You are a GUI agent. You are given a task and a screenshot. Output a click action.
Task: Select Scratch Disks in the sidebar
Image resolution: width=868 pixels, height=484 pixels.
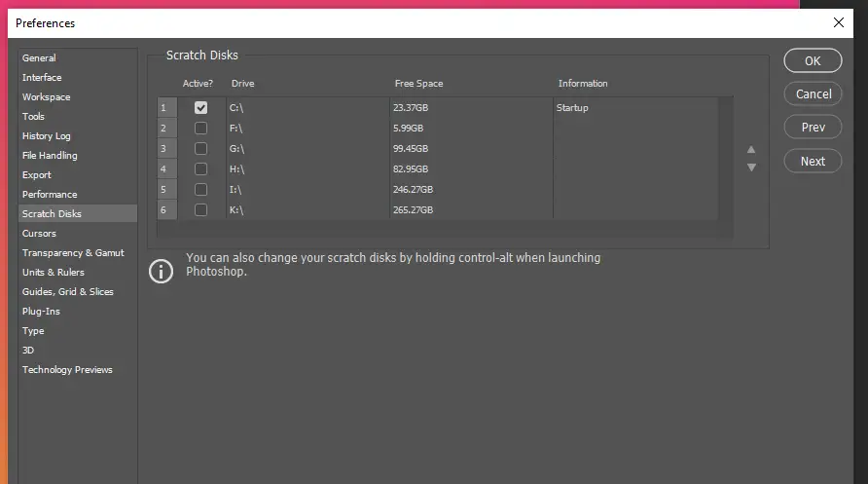click(78, 213)
